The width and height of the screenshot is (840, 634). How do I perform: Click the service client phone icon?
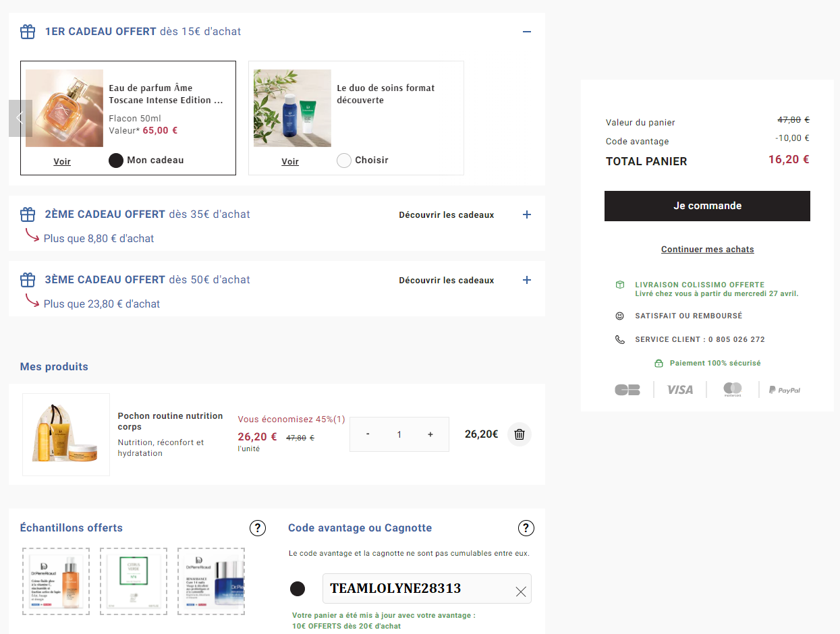click(620, 339)
